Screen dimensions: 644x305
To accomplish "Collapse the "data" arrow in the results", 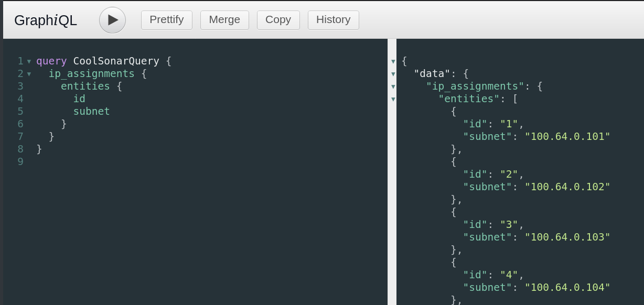I will point(393,74).
